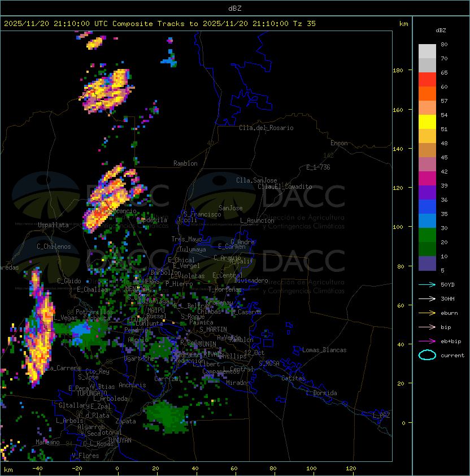Click the Ugarteche label
This screenshot has height=476, width=470.
click(140, 358)
